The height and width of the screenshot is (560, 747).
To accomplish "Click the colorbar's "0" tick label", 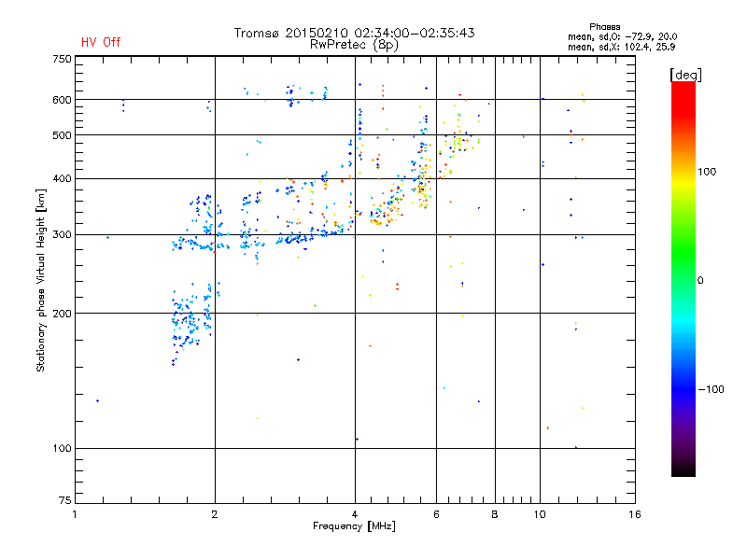I will tap(700, 280).
